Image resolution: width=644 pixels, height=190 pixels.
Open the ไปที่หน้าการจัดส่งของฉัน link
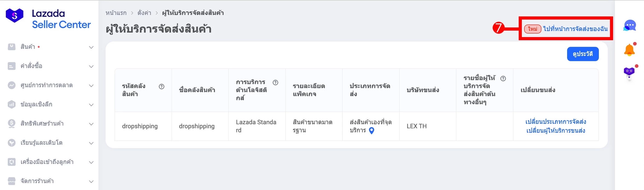(576, 28)
